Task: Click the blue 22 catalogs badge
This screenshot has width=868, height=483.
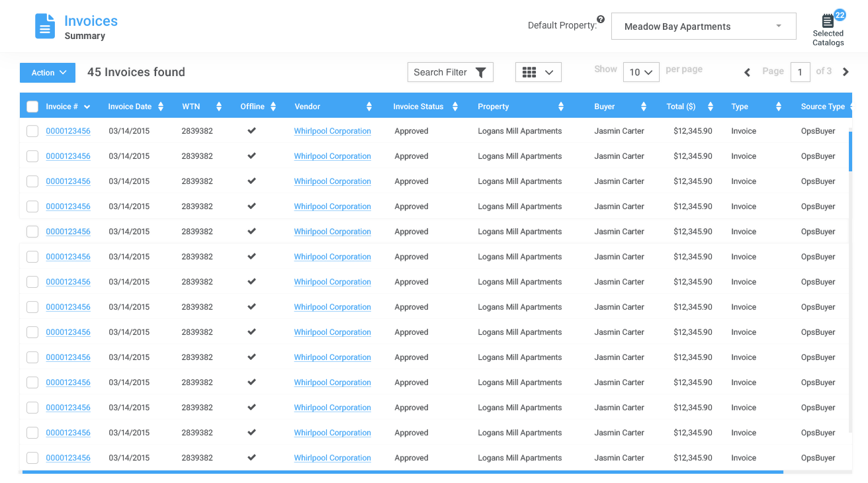Action: (840, 15)
